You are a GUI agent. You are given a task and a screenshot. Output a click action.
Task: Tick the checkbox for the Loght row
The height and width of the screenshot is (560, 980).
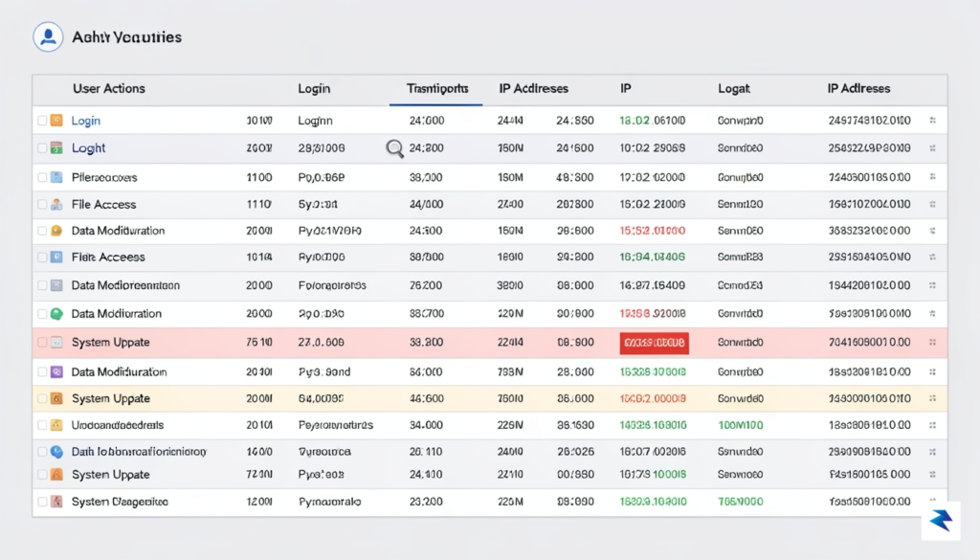click(42, 148)
